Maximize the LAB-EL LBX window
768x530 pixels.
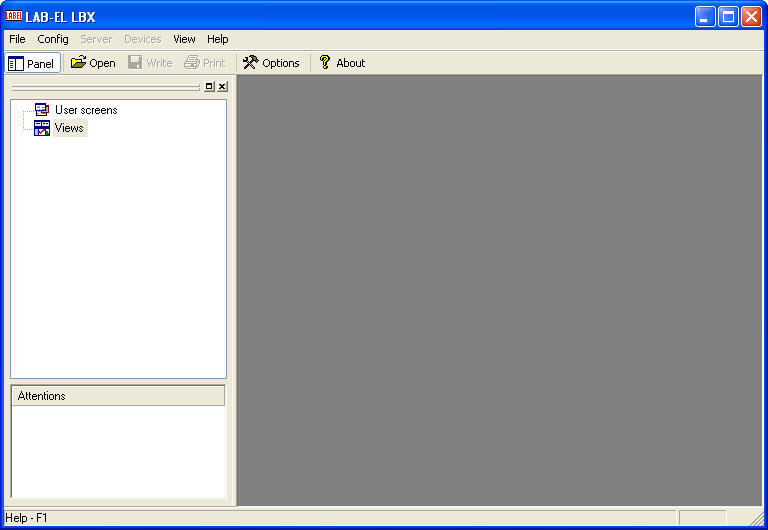point(728,17)
